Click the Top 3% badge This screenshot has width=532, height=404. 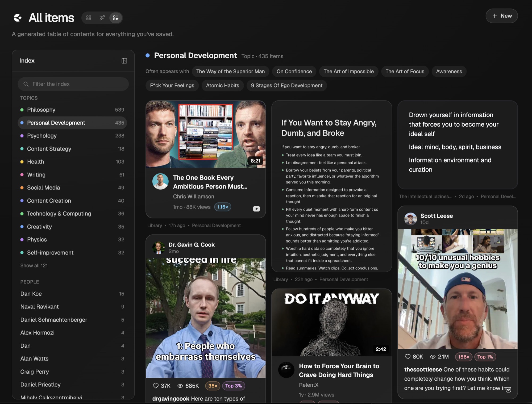[x=234, y=386]
